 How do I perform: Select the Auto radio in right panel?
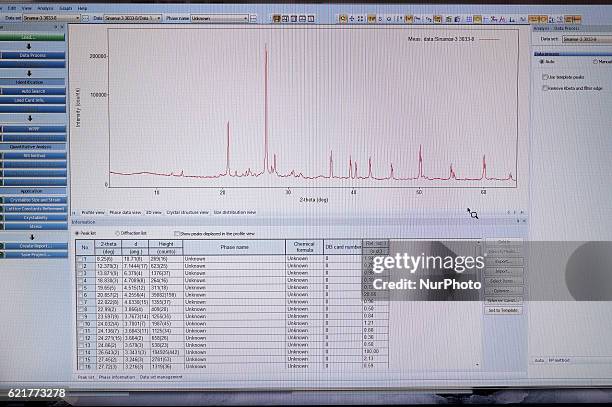point(541,62)
